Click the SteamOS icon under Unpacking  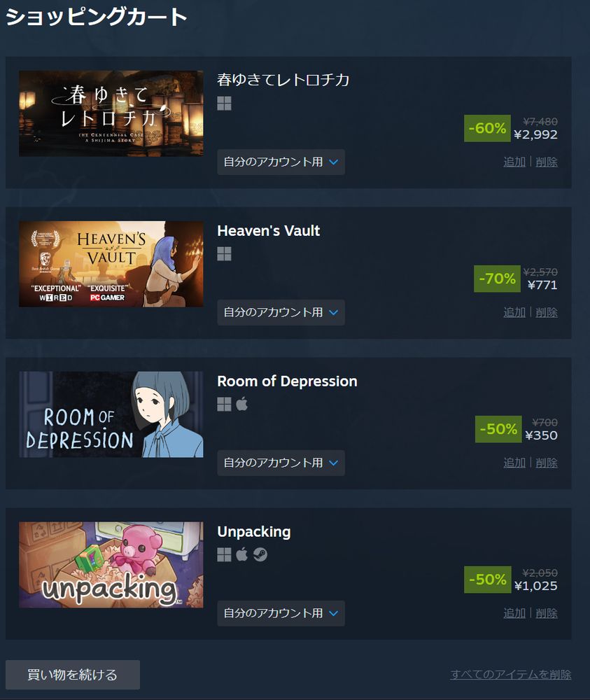point(260,555)
